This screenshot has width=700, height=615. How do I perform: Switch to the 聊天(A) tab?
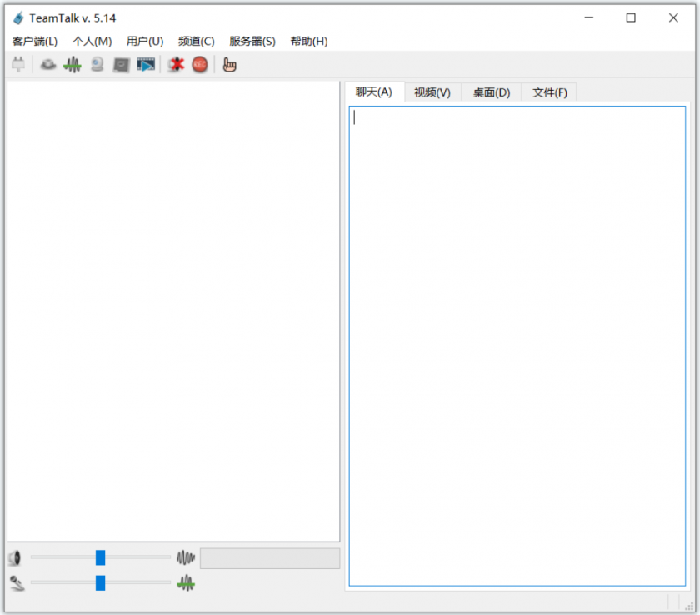(374, 92)
